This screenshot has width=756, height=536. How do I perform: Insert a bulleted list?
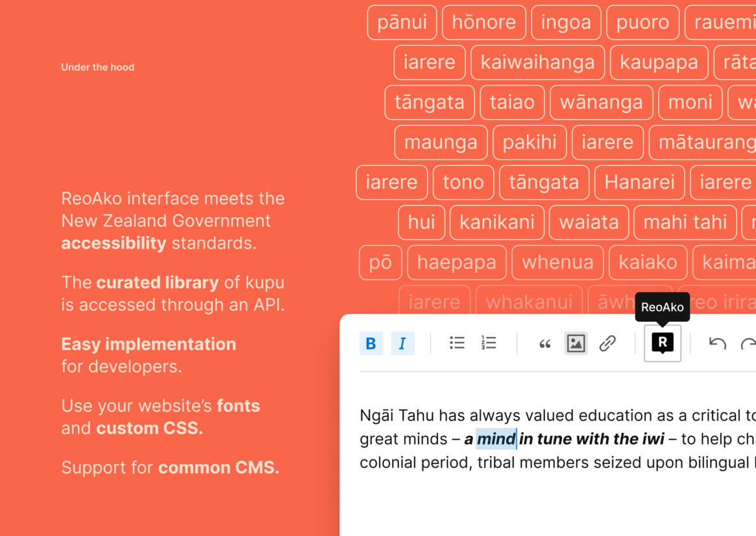coord(457,343)
